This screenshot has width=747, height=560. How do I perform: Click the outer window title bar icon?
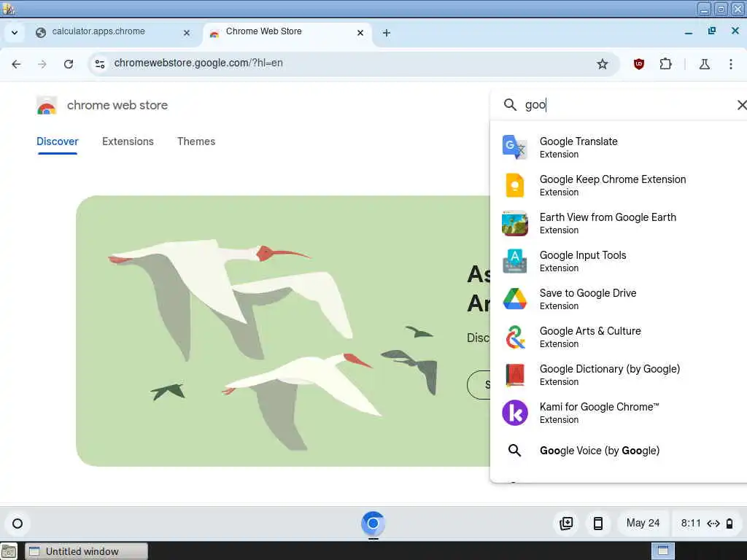(x=8, y=8)
